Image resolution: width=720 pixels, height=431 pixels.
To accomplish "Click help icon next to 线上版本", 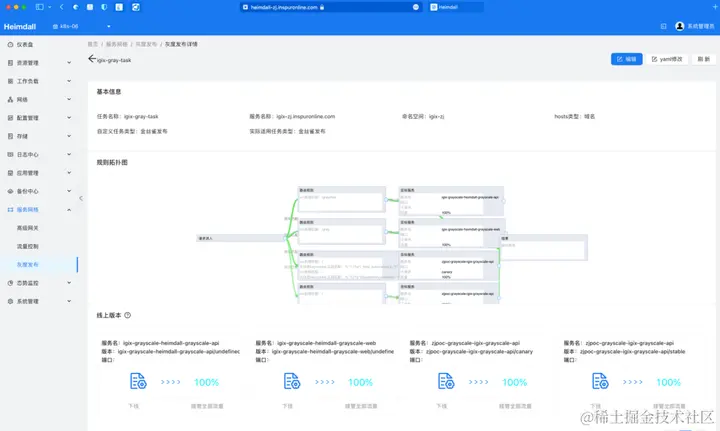I will 128,315.
